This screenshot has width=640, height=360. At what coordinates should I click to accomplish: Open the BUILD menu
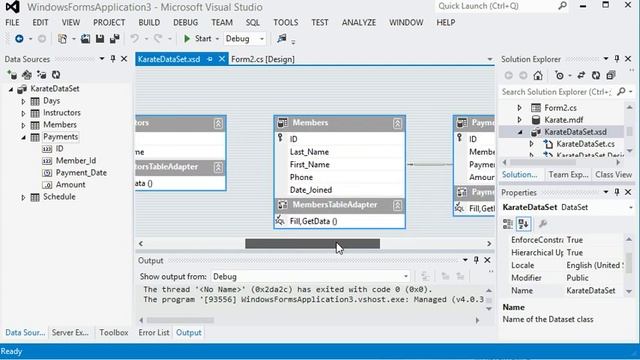tap(149, 22)
